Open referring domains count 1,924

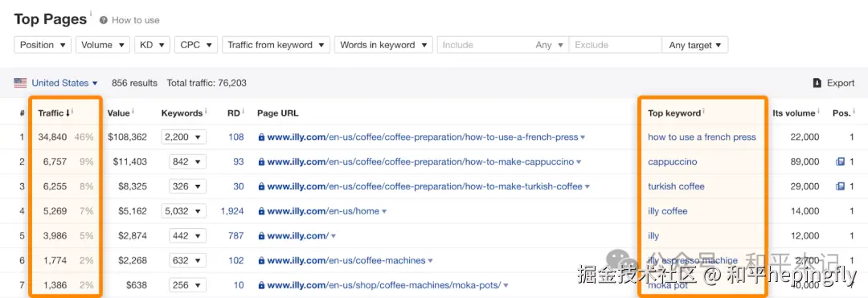click(x=232, y=210)
